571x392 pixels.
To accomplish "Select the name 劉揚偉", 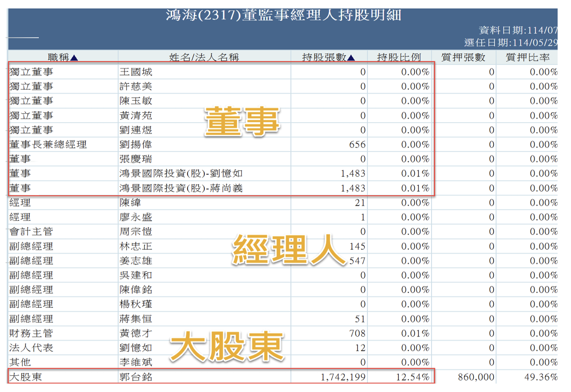I will [136, 145].
